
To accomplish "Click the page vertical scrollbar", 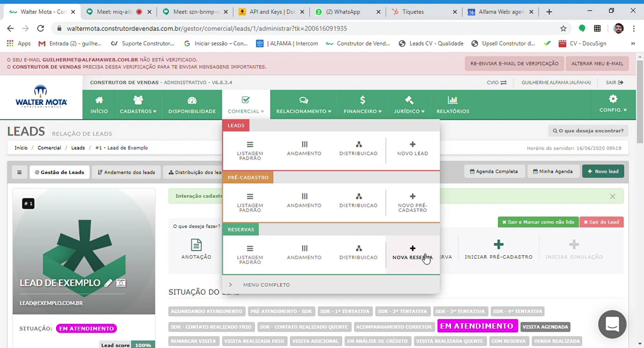I will (640, 103).
